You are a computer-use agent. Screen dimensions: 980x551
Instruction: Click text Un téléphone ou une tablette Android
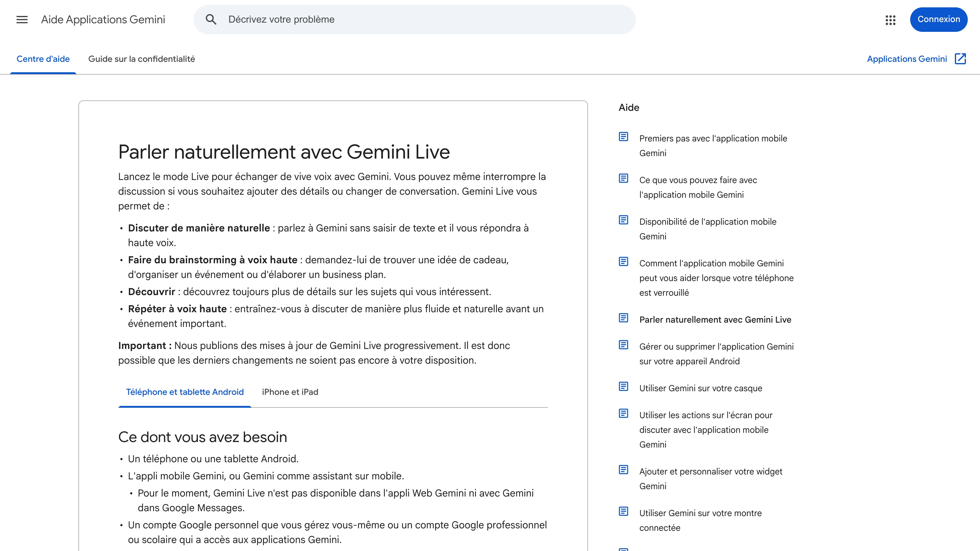click(x=213, y=459)
